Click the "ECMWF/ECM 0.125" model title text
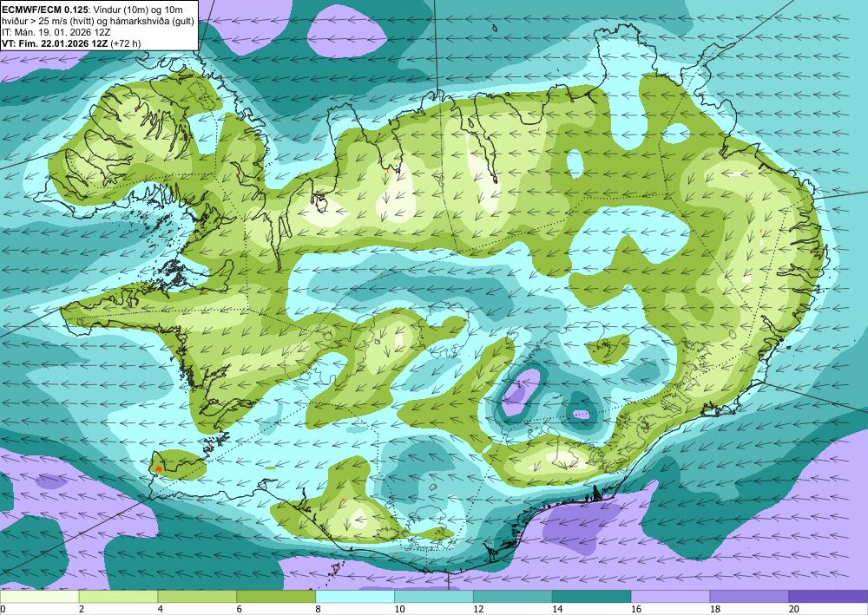 (x=42, y=10)
